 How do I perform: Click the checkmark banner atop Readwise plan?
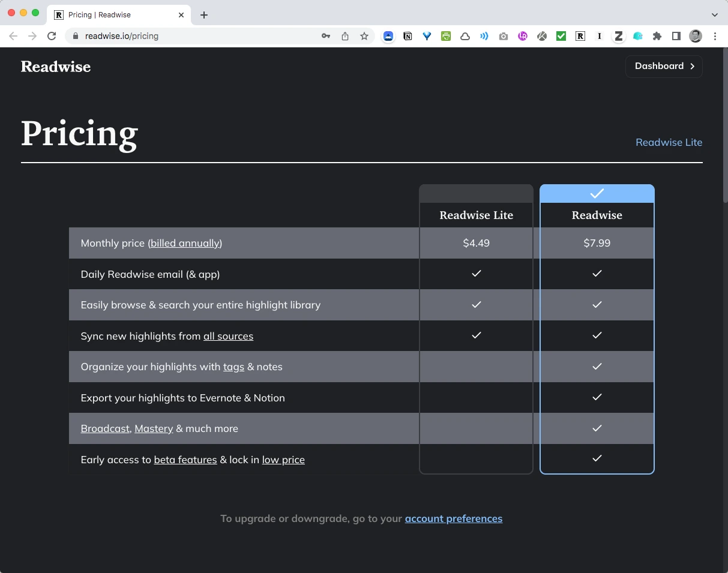597,194
